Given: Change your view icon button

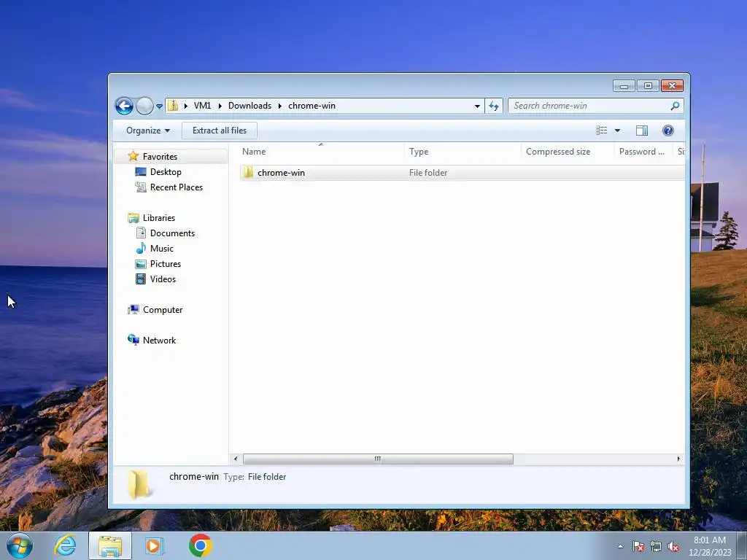Looking at the screenshot, I should click(601, 131).
